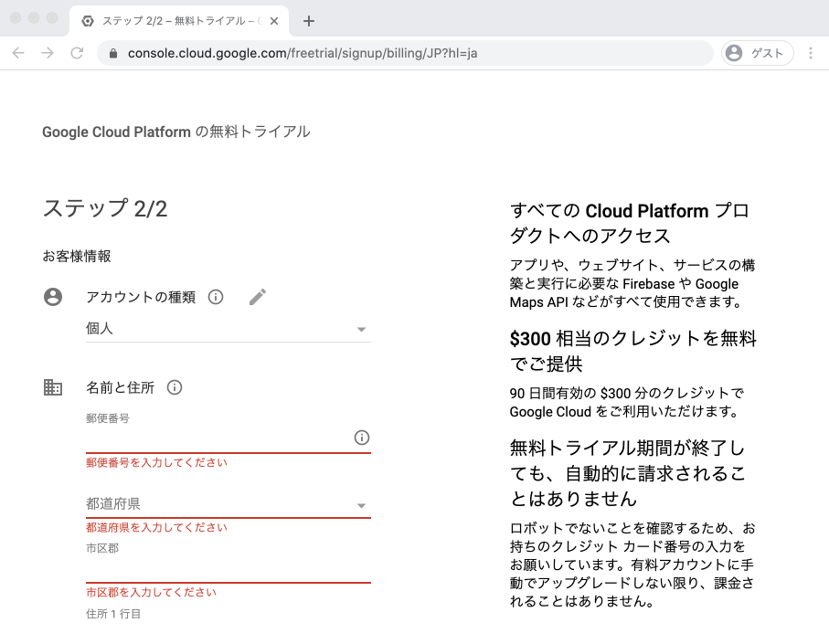Reload the page with the refresh icon
The height and width of the screenshot is (644, 829).
click(77, 53)
